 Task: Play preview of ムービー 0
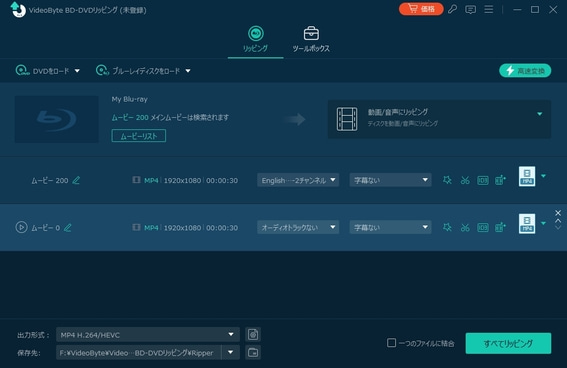pos(21,227)
